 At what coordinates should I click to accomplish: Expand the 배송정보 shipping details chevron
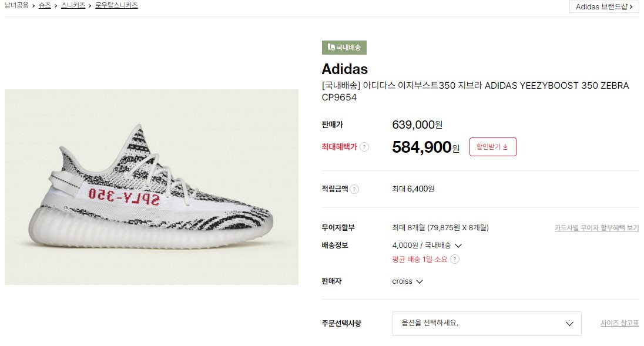pos(458,246)
